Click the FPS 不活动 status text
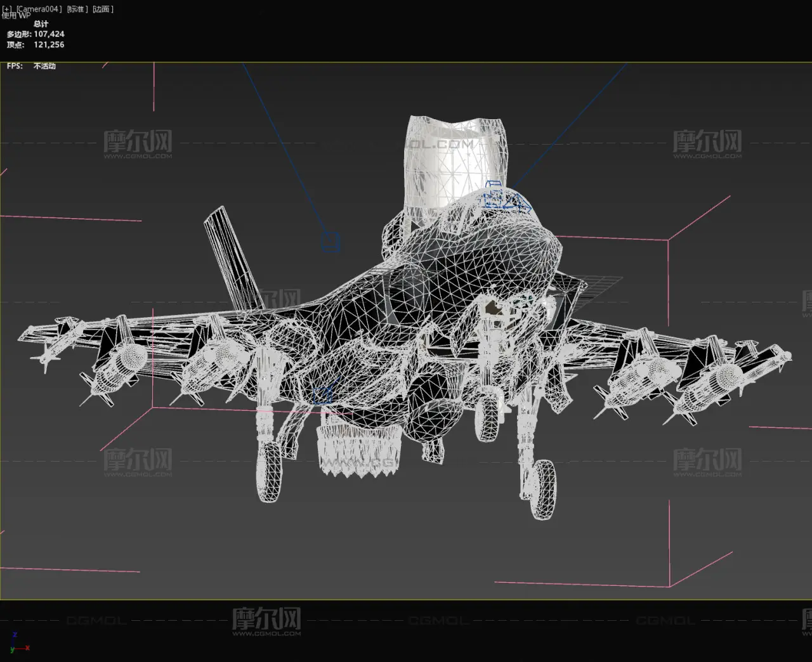The image size is (812, 662). (x=44, y=66)
